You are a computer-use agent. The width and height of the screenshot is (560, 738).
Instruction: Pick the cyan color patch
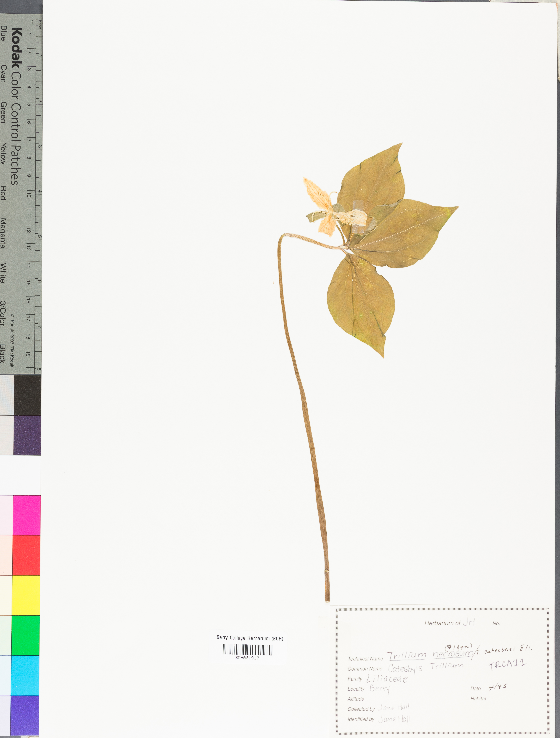25,675
